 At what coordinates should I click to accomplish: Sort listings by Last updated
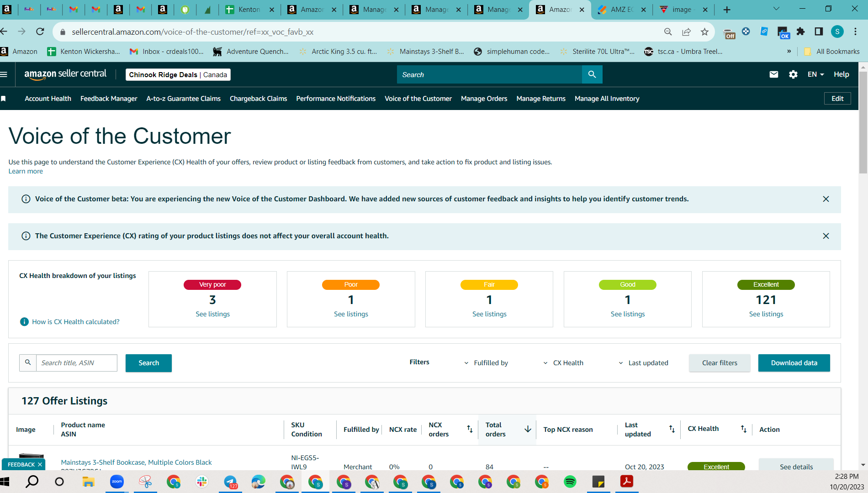pos(672,429)
